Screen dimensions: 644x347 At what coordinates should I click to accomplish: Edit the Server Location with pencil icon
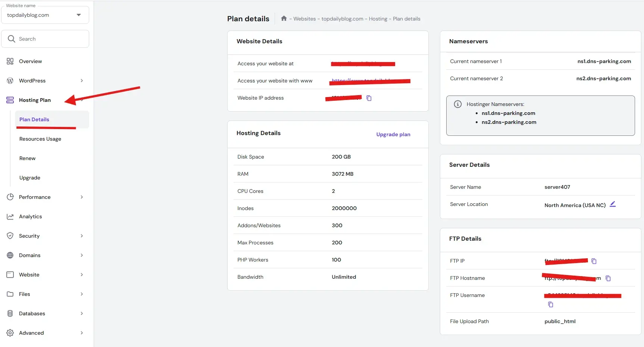point(612,204)
